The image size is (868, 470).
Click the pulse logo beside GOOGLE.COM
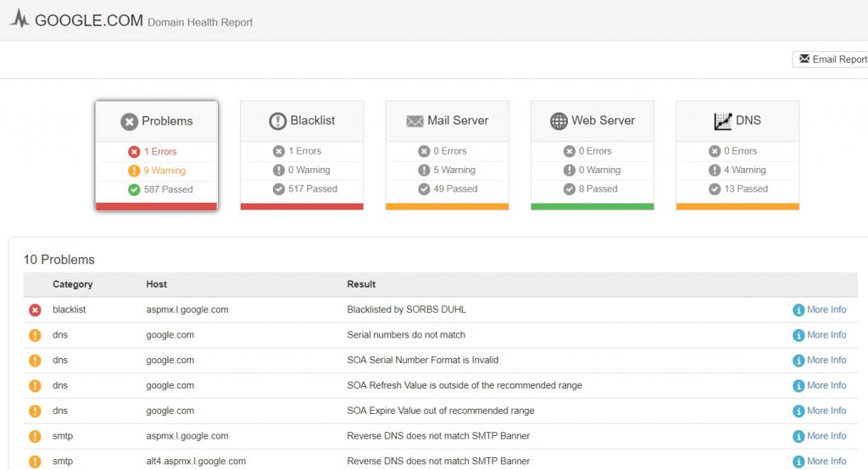pos(19,19)
